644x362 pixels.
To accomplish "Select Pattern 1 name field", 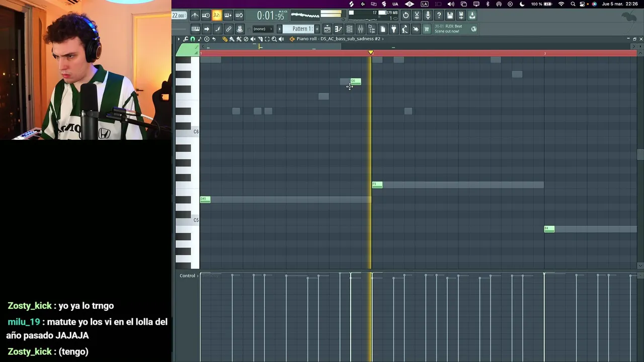I will click(x=298, y=29).
